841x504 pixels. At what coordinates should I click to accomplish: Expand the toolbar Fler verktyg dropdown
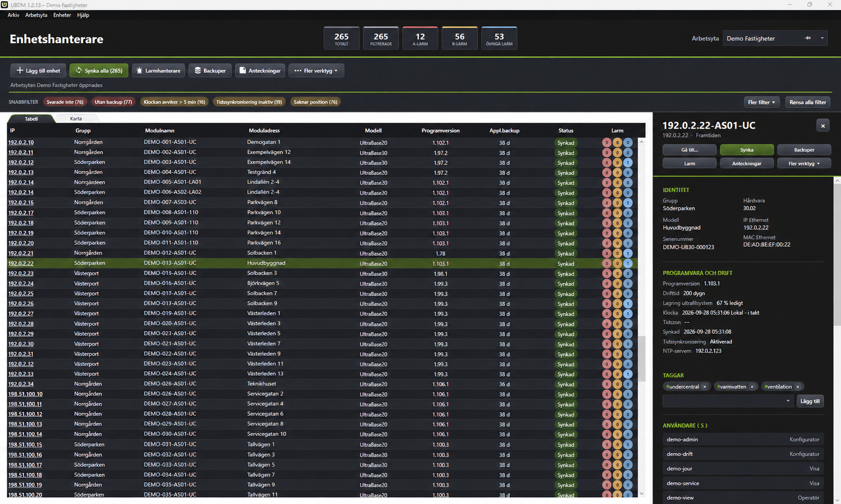tap(316, 71)
